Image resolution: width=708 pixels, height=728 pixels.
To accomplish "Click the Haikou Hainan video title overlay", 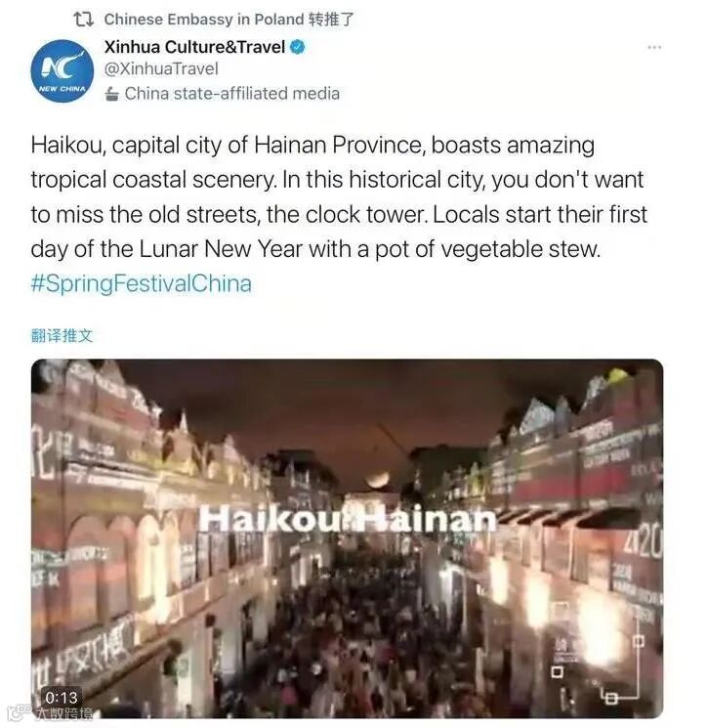I will [x=348, y=520].
